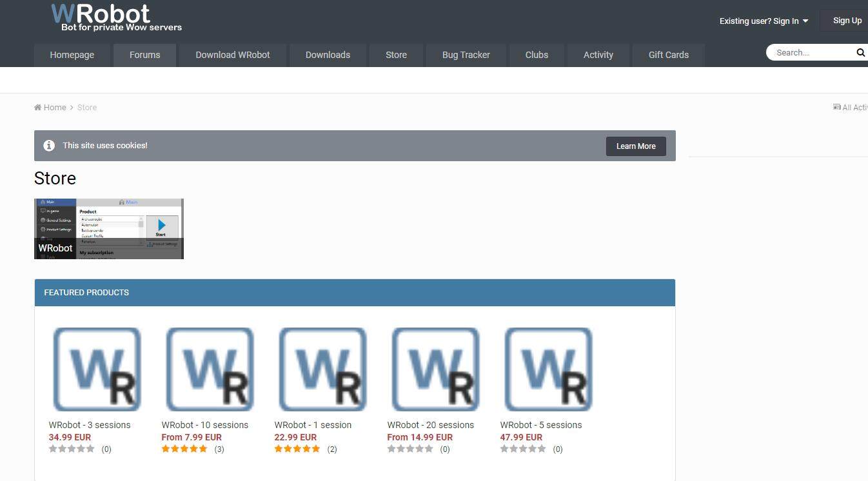
Task: Click the star rating for WRobot - 3 sessions
Action: (72, 449)
